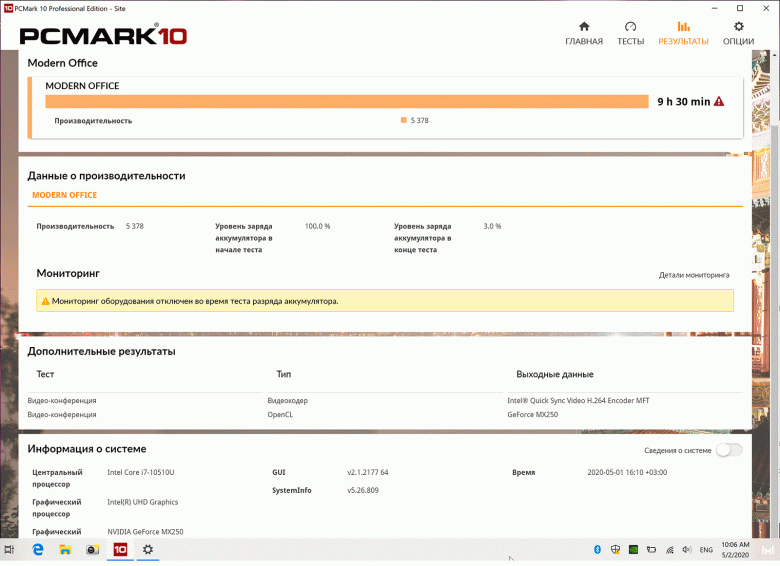Click the Информация о системе heading
The width and height of the screenshot is (780, 566).
pos(87,449)
